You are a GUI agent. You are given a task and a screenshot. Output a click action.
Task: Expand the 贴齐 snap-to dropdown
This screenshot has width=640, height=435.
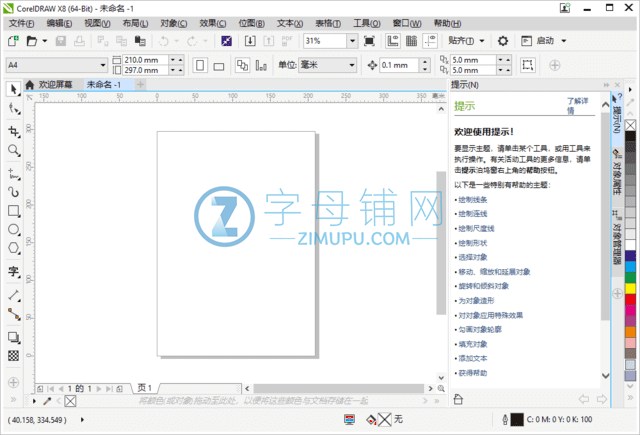coord(482,41)
